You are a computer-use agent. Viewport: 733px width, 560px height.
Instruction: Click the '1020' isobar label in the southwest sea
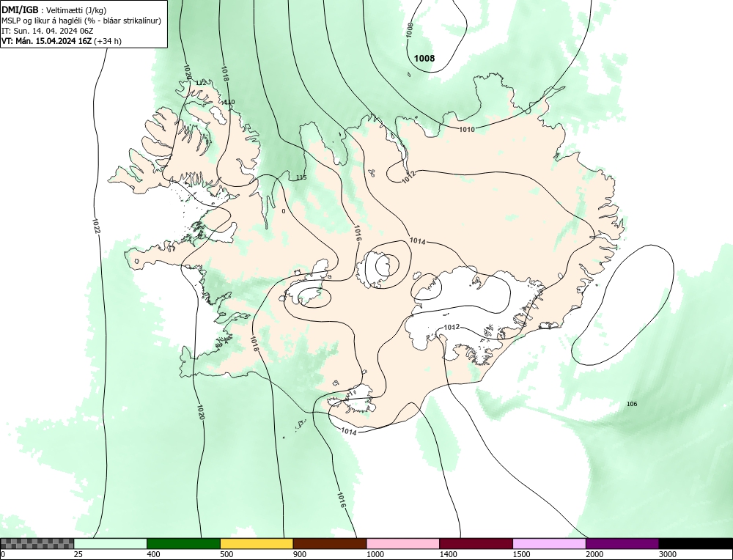(200, 411)
